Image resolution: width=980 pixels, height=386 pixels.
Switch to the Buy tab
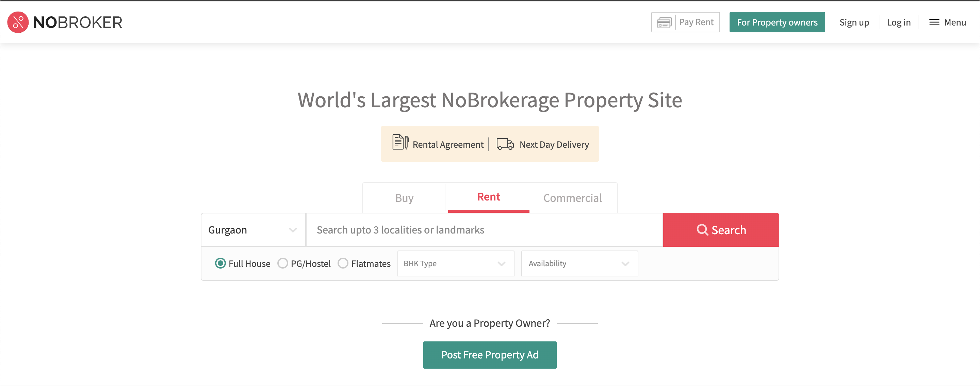pyautogui.click(x=404, y=197)
